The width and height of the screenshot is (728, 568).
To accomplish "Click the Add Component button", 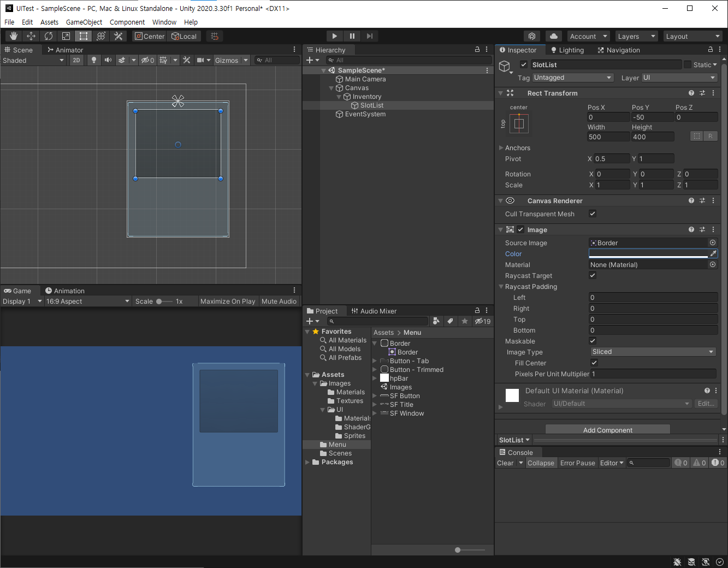I will pos(608,430).
